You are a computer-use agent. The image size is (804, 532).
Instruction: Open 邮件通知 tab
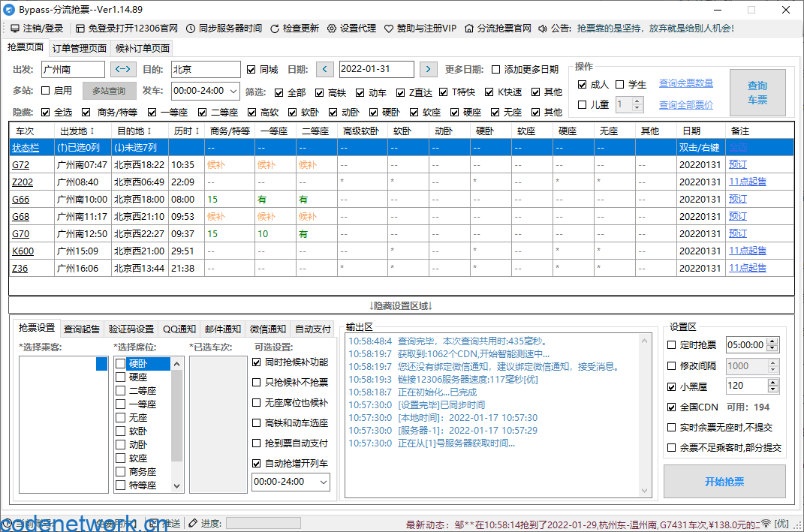[x=223, y=329]
